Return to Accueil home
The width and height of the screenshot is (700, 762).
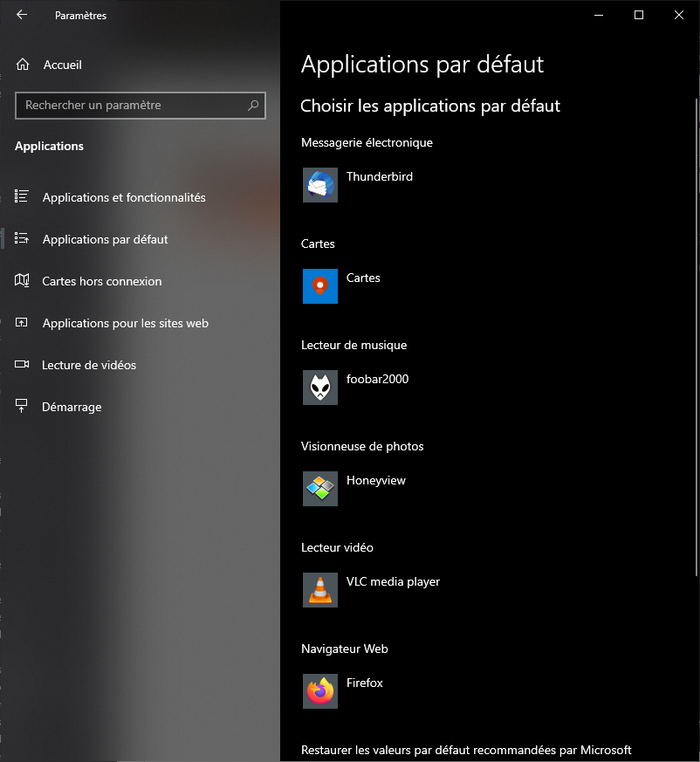pyautogui.click(x=62, y=65)
